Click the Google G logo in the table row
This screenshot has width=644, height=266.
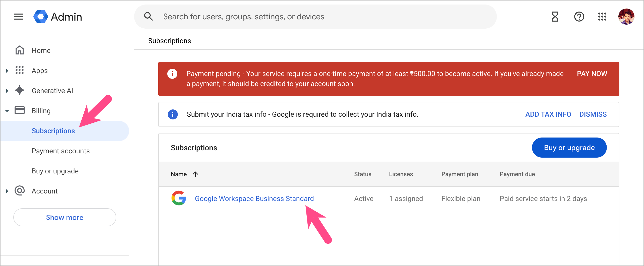click(179, 198)
